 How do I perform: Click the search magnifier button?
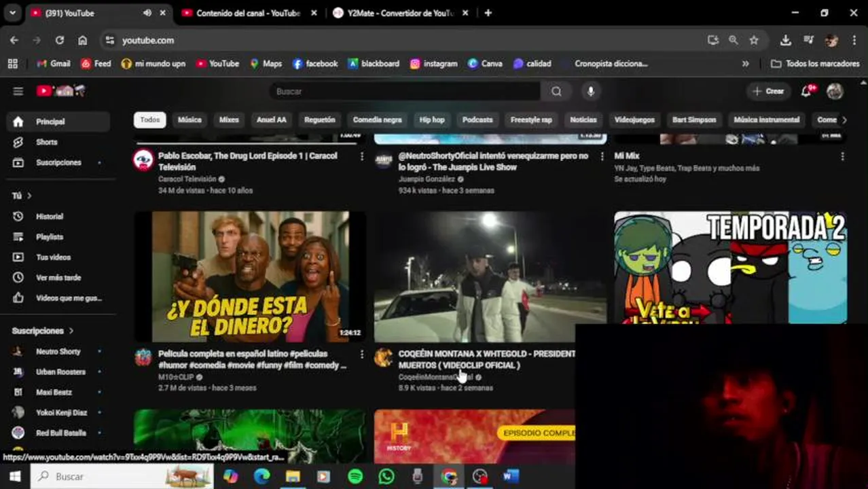tap(556, 91)
